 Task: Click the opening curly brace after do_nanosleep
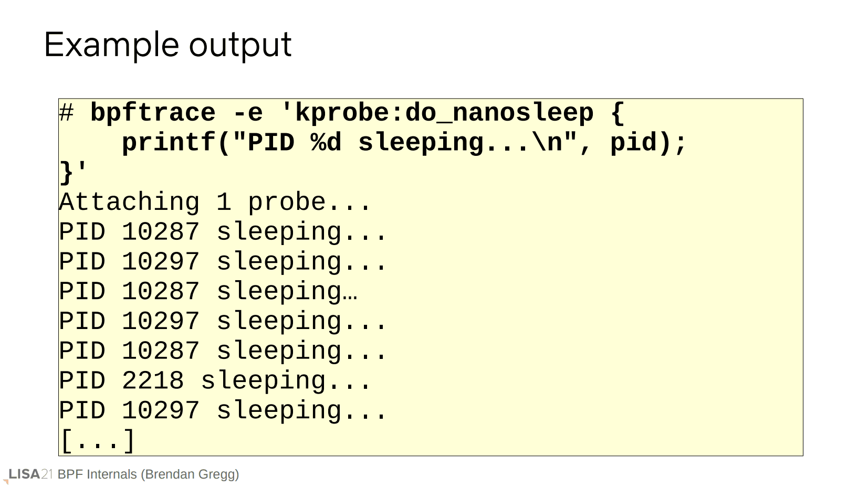[618, 113]
